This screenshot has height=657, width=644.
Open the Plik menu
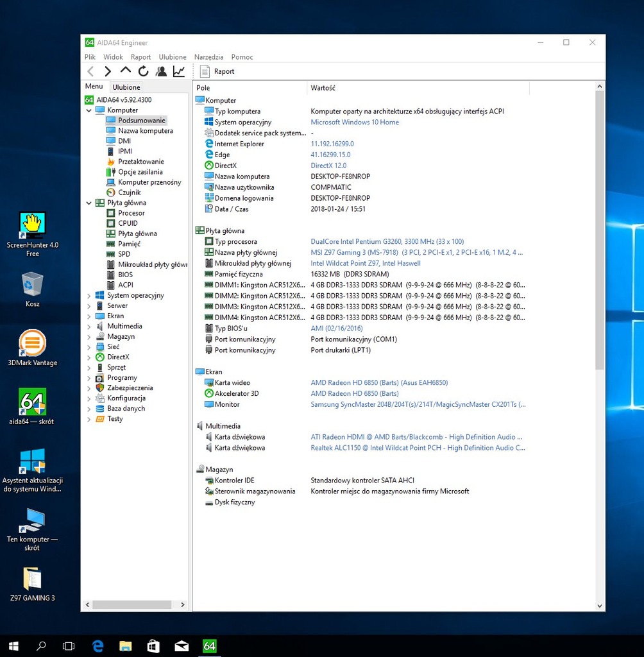pos(90,57)
